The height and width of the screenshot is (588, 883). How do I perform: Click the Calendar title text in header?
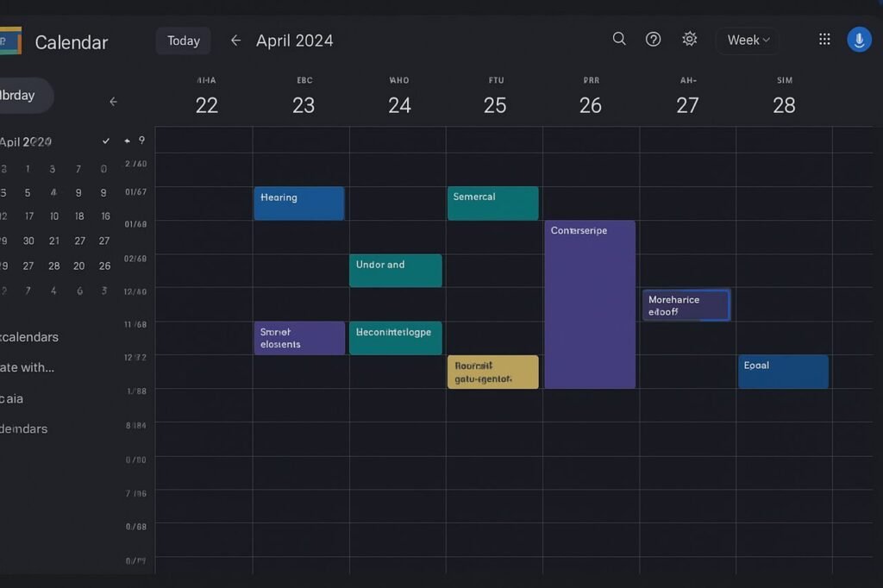point(71,41)
